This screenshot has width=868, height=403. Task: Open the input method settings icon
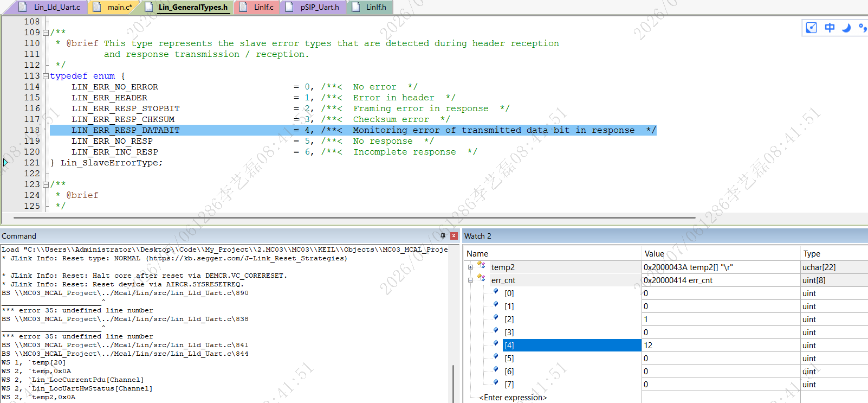pos(811,28)
